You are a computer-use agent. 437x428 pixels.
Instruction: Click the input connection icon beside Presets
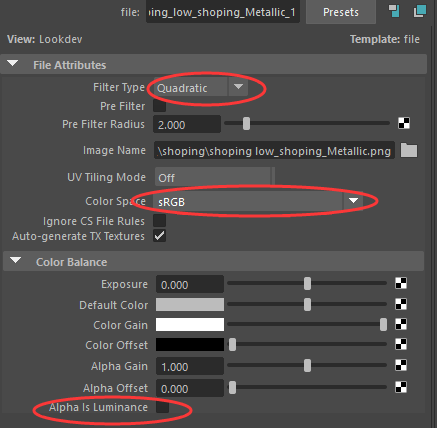395,11
